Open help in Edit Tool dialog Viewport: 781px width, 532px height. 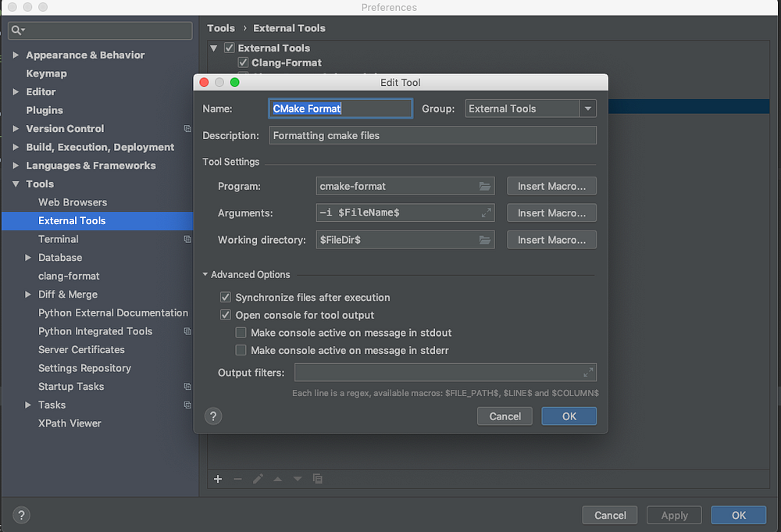(213, 416)
